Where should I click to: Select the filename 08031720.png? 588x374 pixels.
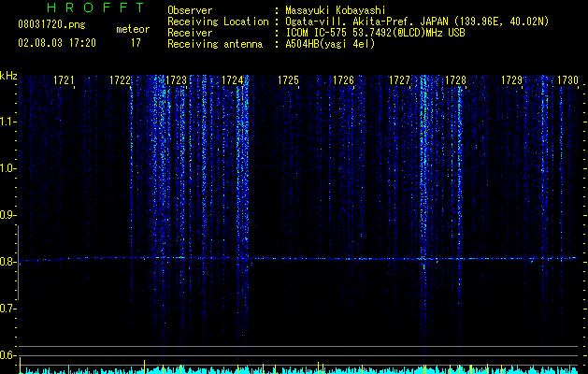click(x=51, y=25)
